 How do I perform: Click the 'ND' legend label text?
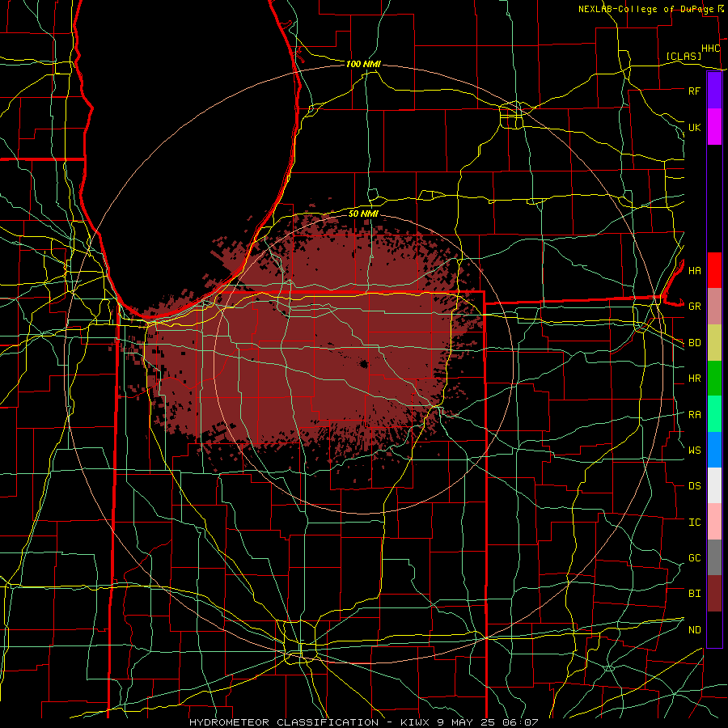point(694,629)
